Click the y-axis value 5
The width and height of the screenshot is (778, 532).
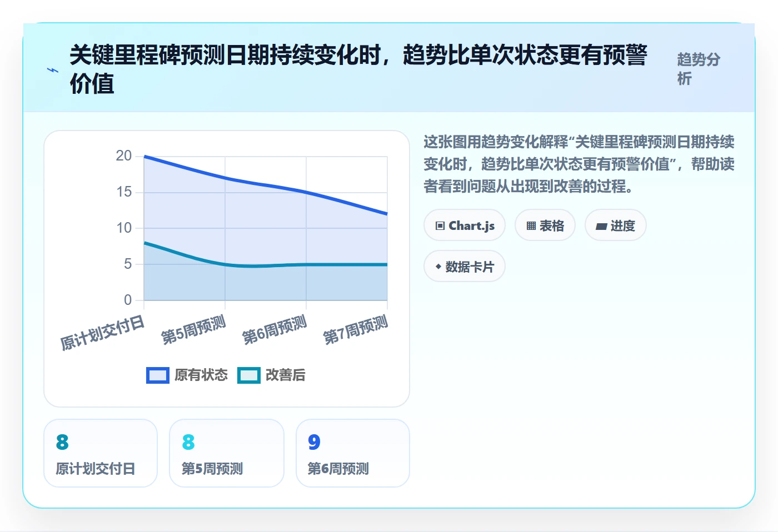click(128, 264)
